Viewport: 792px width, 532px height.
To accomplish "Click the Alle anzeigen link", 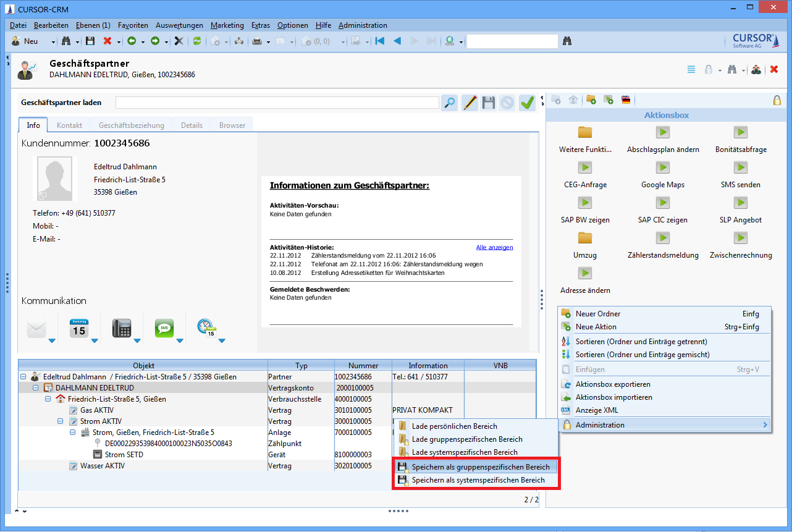I will [494, 247].
